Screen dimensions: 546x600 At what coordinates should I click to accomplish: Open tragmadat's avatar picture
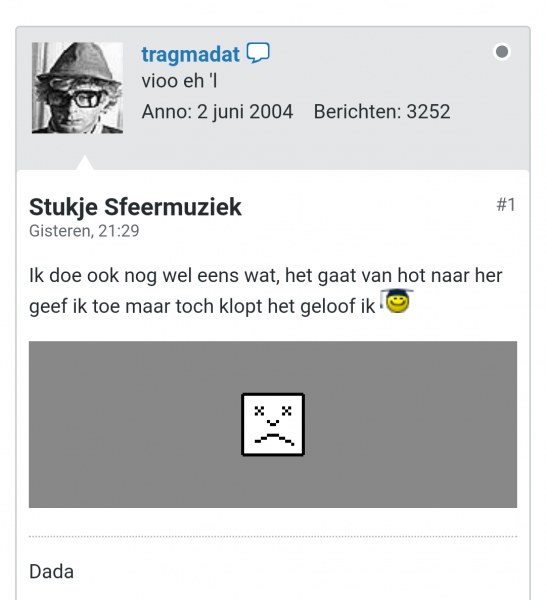click(77, 88)
